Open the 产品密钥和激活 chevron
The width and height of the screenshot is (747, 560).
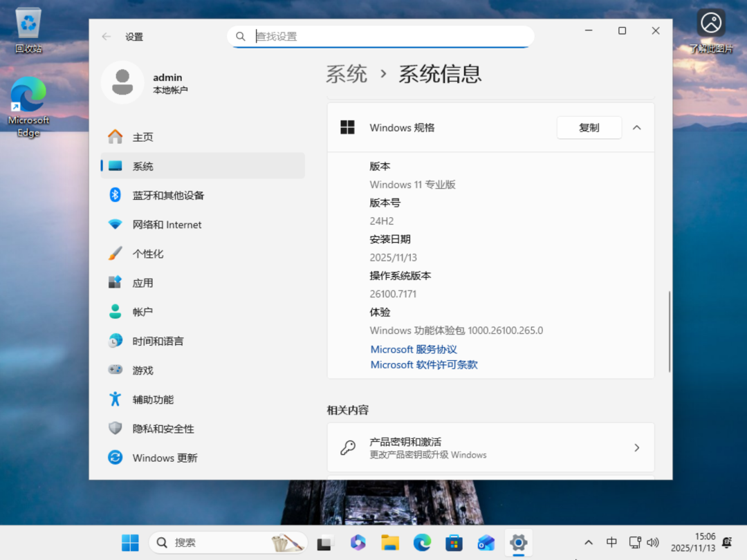pyautogui.click(x=637, y=447)
